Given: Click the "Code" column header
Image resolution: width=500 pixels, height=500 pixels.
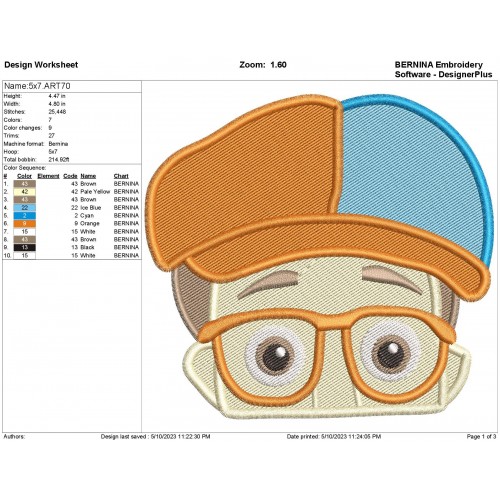Looking at the screenshot, I should click(x=70, y=176).
